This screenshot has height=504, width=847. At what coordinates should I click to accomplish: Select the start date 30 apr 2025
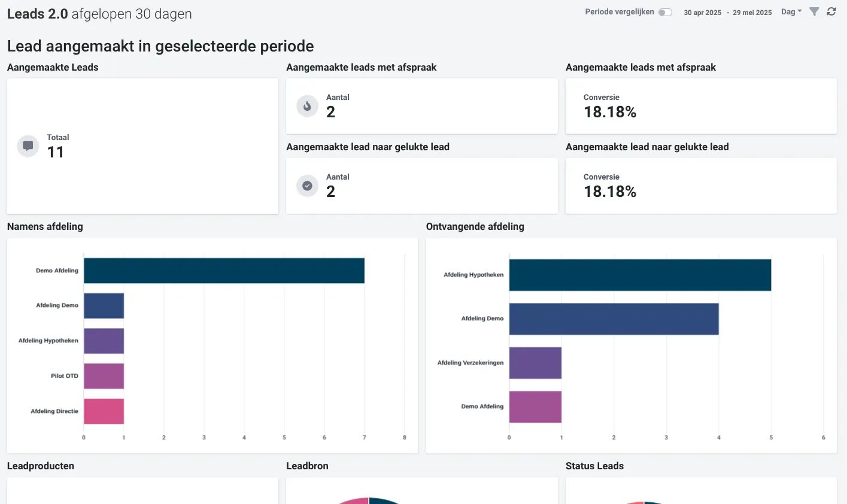point(702,13)
